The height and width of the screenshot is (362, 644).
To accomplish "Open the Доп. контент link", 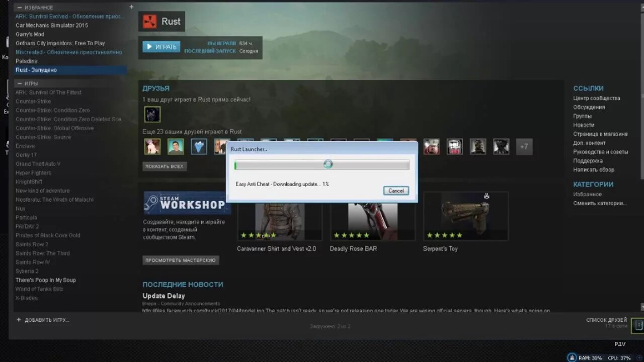I will pyautogui.click(x=590, y=143).
